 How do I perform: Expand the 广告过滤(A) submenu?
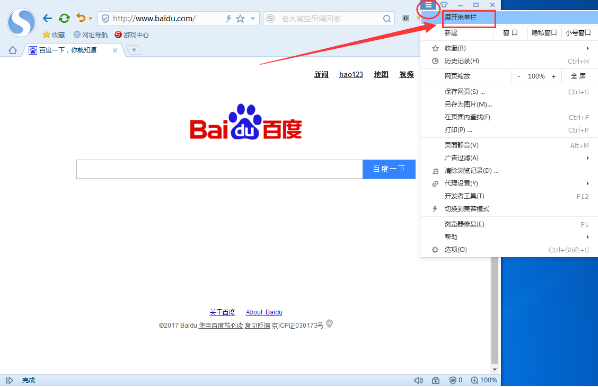coord(509,158)
